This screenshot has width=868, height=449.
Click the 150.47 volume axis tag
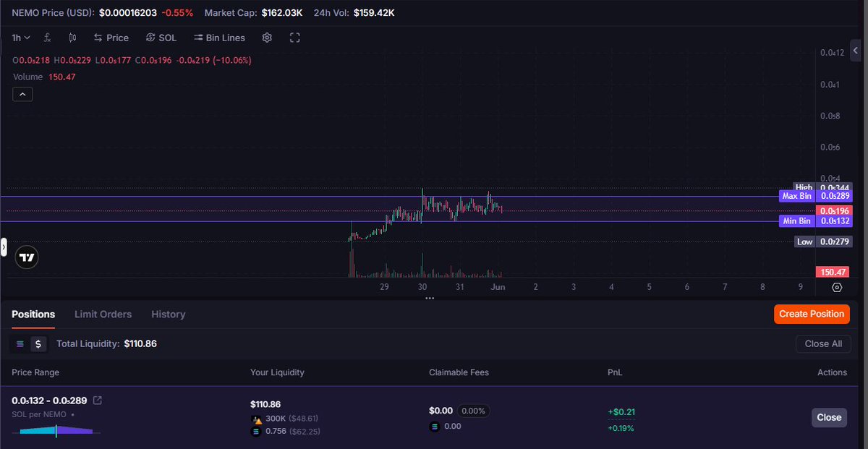pyautogui.click(x=833, y=272)
